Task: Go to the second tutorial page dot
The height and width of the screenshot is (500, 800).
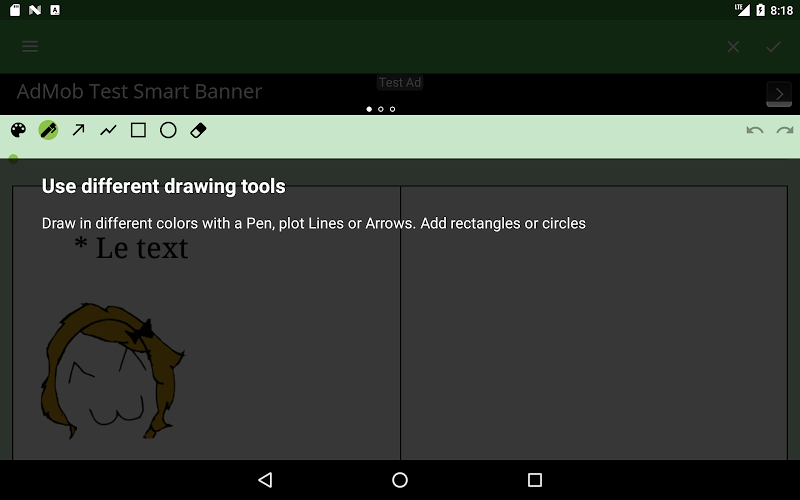Action: coord(381,109)
